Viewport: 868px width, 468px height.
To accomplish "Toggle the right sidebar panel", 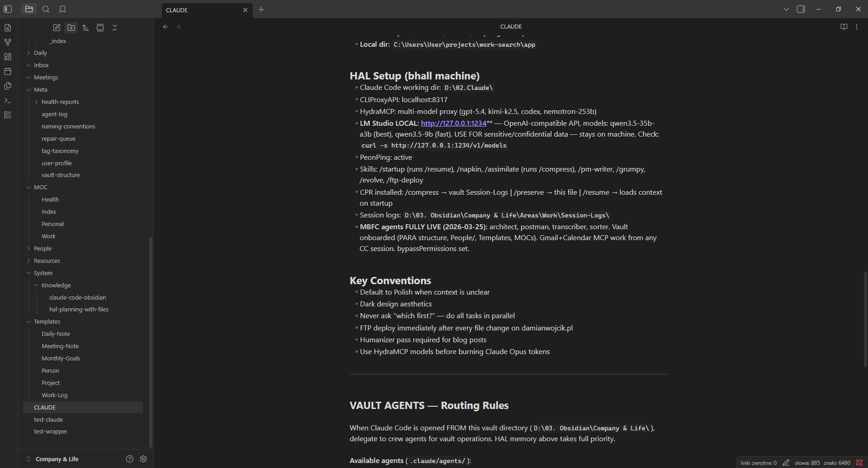I will [x=801, y=9].
